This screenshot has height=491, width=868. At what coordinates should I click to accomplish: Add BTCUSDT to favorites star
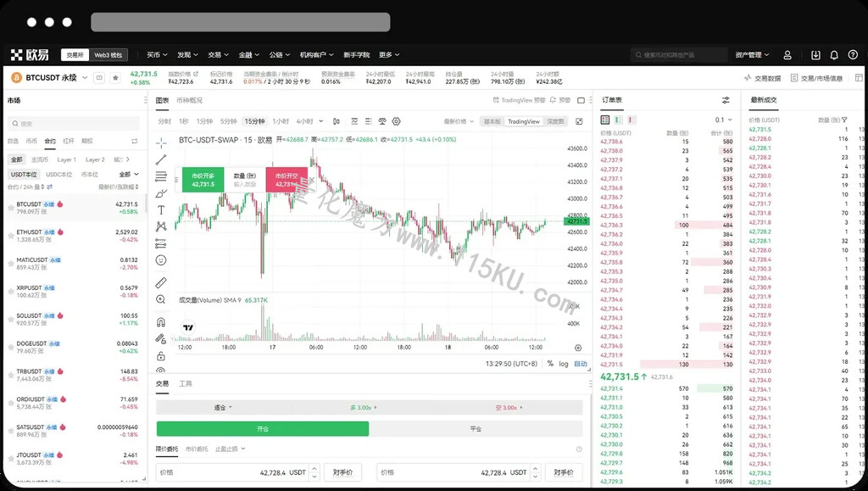115,78
